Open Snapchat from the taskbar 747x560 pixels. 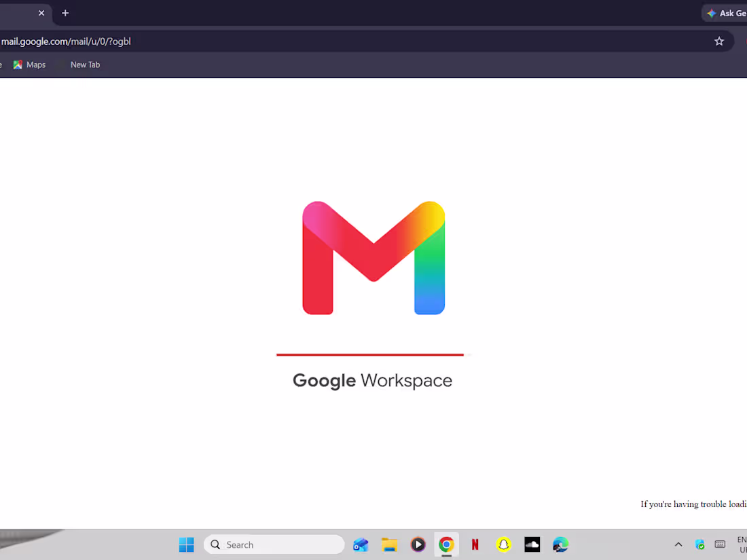click(504, 544)
